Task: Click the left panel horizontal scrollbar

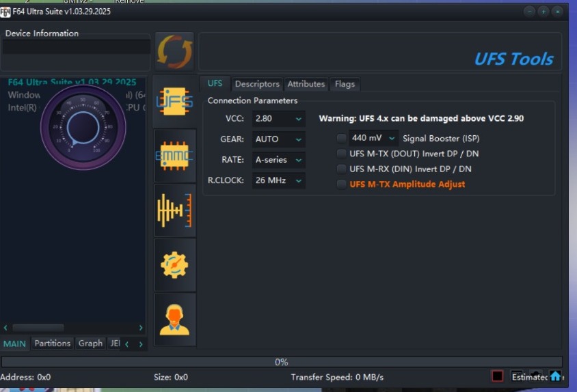Action: point(38,328)
